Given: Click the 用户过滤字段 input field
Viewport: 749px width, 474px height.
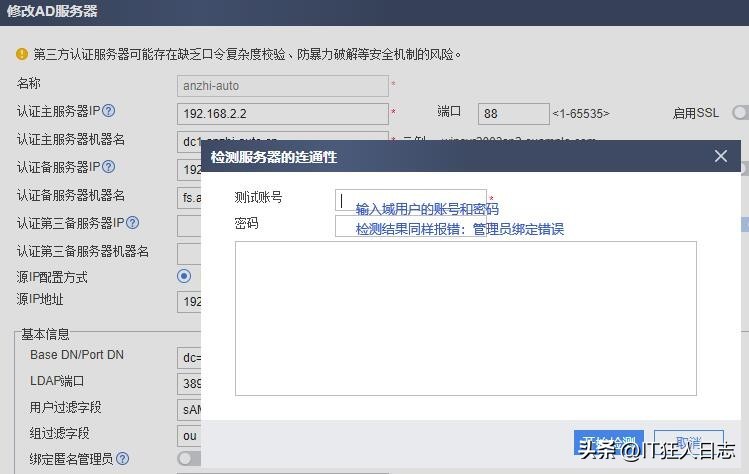Looking at the screenshot, I should point(189,409).
